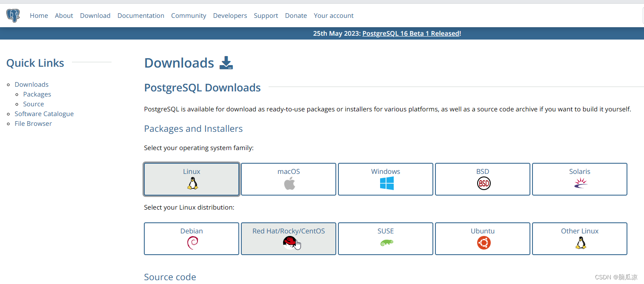Open File Browser quick link

tap(33, 124)
